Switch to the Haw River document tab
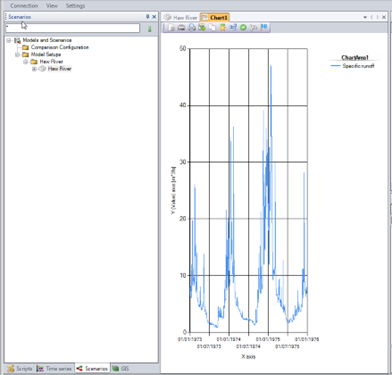 (181, 17)
